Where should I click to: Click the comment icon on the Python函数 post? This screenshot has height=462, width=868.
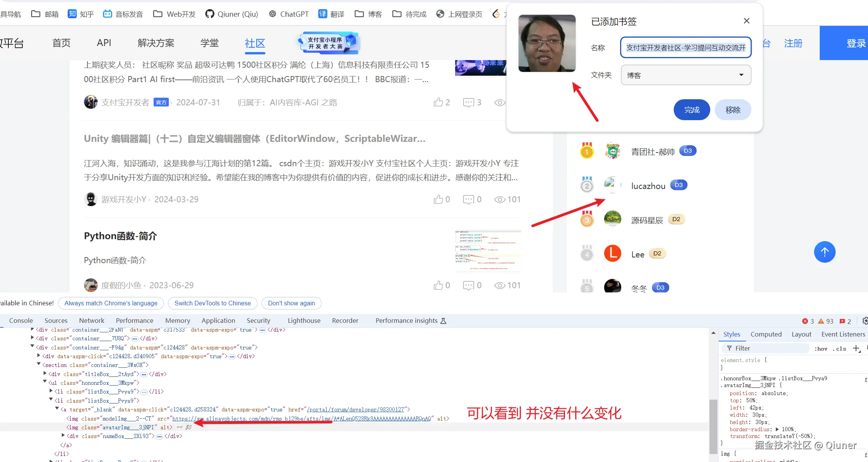[x=468, y=285]
